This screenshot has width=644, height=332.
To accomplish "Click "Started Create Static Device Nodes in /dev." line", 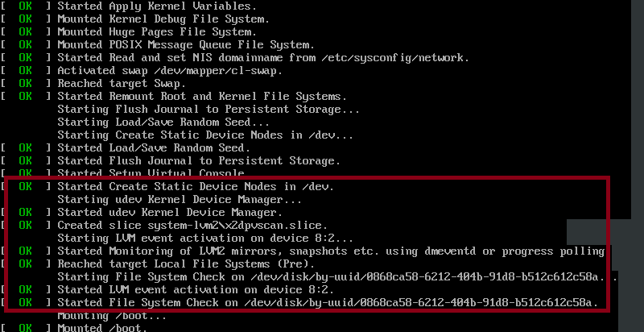I will (195, 186).
